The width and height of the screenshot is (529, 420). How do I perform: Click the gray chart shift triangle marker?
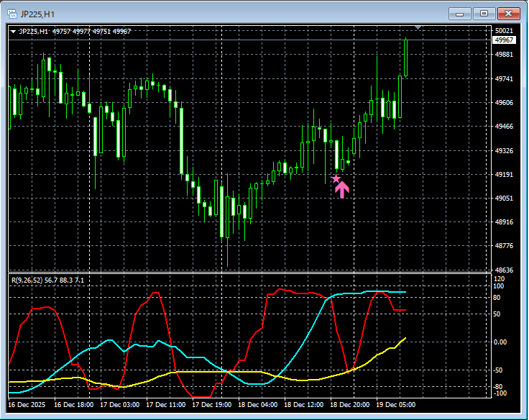point(418,28)
